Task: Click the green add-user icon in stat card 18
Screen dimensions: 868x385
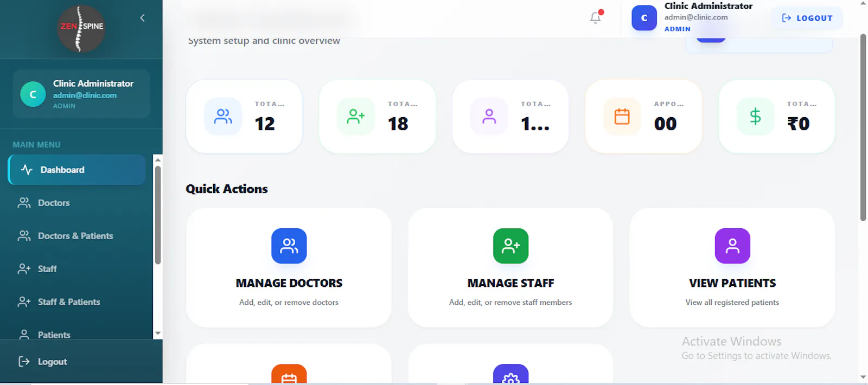Action: click(356, 116)
